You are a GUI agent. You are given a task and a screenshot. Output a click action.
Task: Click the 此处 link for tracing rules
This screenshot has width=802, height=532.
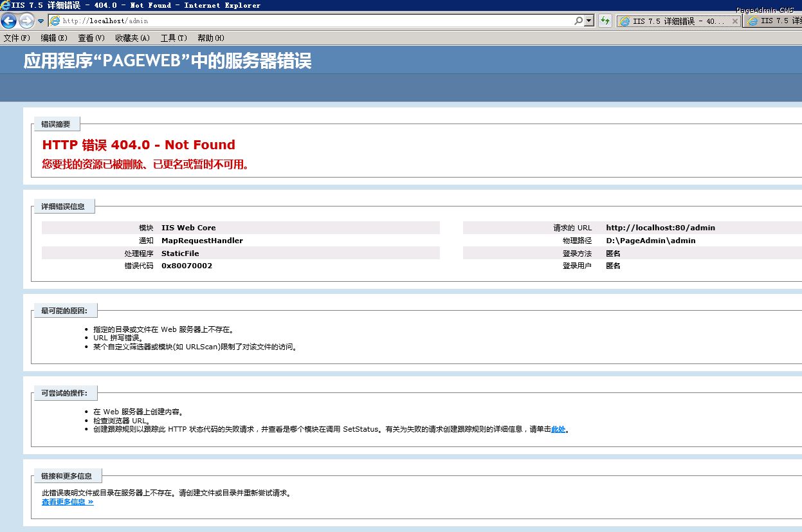coord(558,429)
